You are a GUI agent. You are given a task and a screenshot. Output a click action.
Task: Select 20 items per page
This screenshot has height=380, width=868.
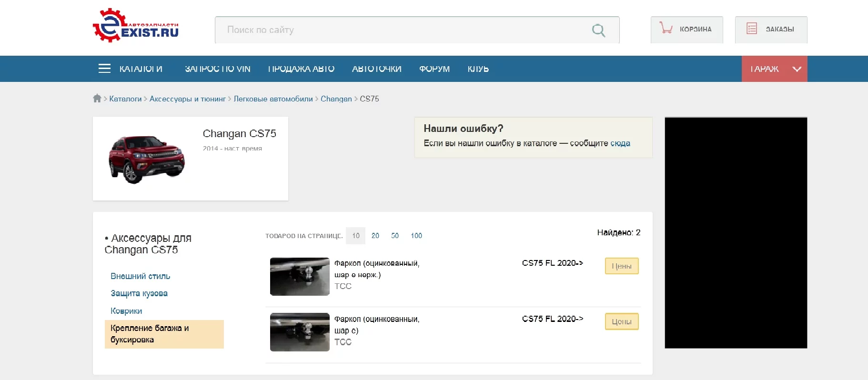[375, 236]
